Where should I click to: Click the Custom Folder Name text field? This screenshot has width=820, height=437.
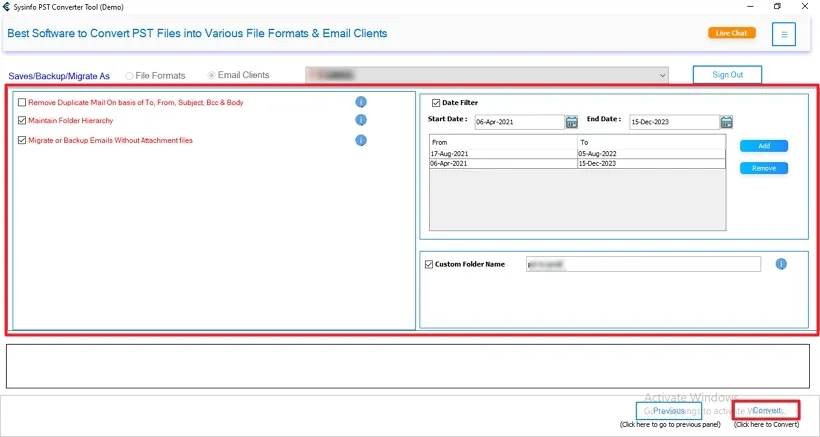click(x=643, y=264)
